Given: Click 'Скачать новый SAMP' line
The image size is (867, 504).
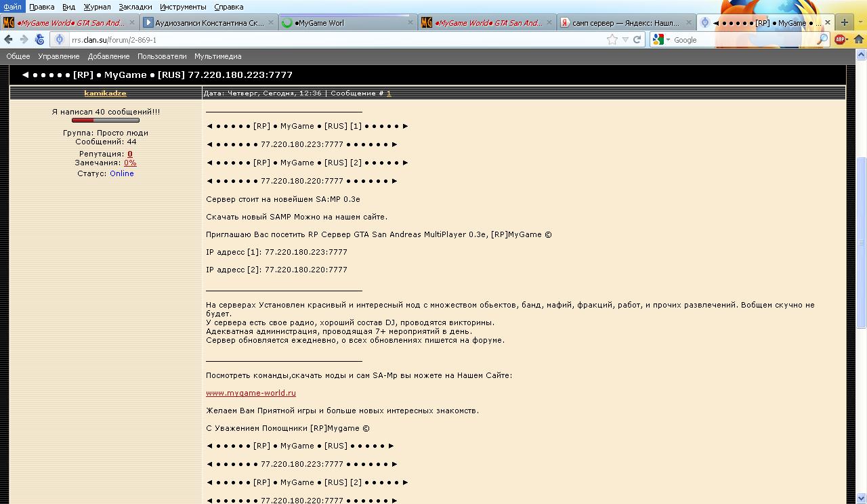Looking at the screenshot, I should [297, 217].
